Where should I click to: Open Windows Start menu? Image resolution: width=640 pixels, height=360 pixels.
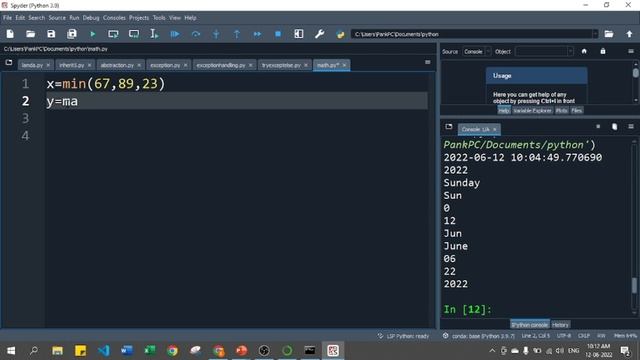[11, 351]
